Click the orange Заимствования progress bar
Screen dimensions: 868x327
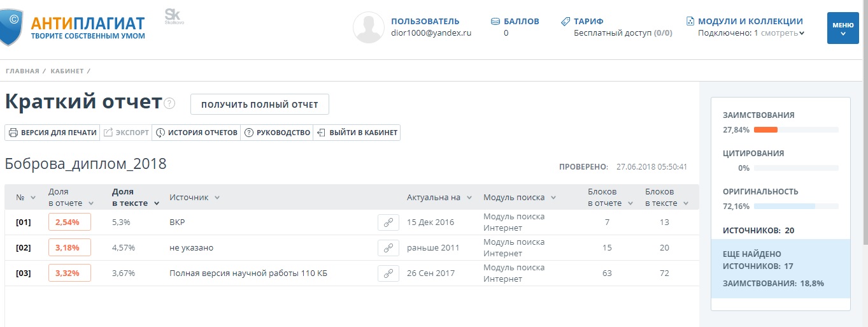click(765, 129)
